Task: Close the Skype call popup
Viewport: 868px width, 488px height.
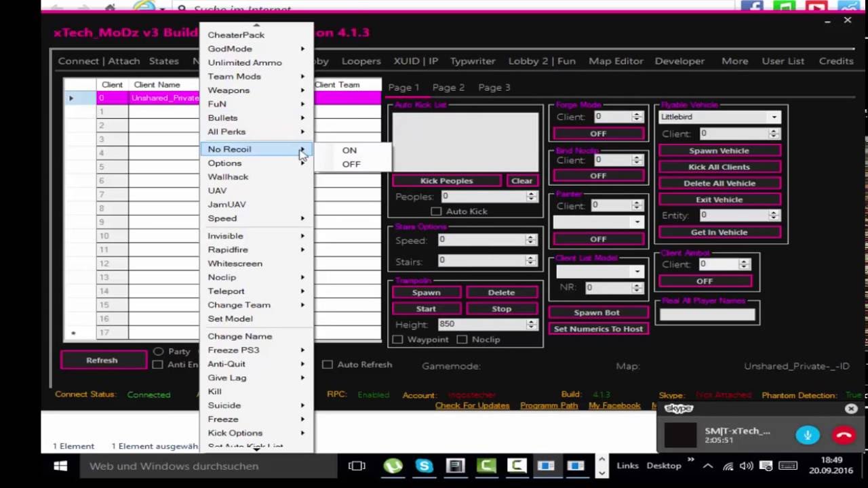Action: (851, 409)
